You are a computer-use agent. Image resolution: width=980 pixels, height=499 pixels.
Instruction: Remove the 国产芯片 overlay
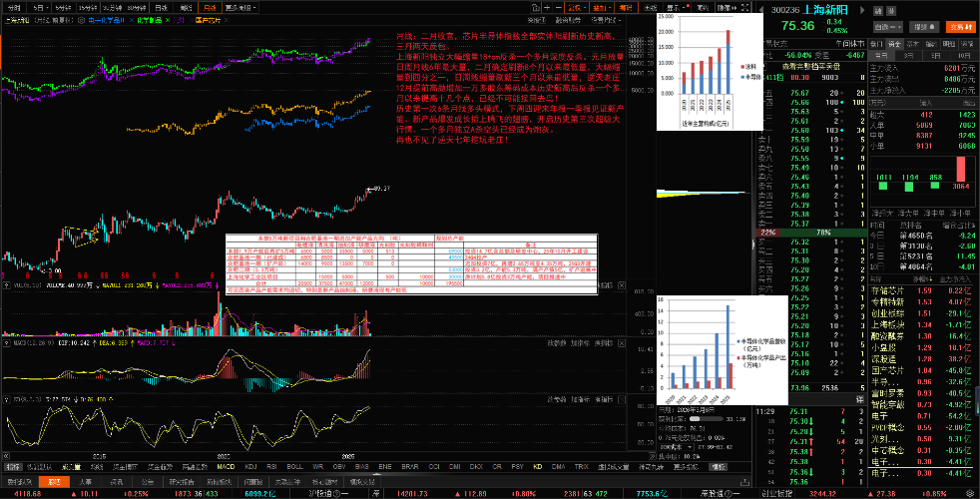pyautogui.click(x=227, y=21)
